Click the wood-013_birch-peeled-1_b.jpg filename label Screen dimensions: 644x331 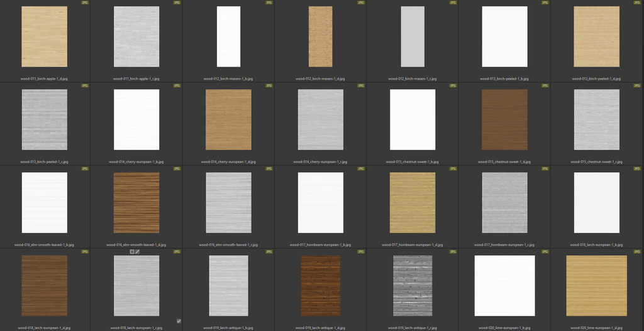504,79
